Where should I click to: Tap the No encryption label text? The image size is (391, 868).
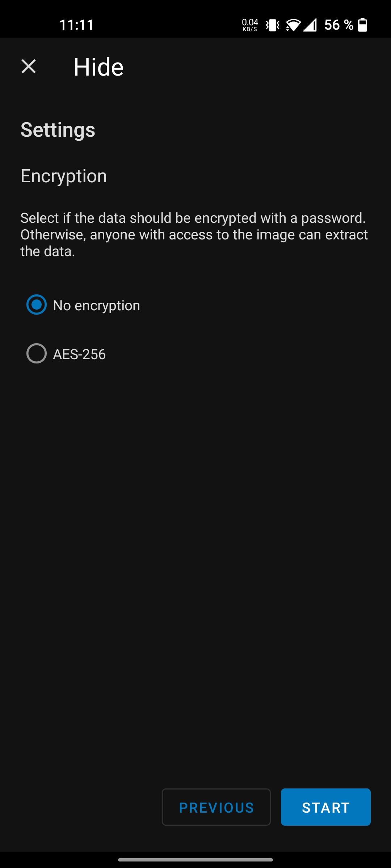click(96, 306)
